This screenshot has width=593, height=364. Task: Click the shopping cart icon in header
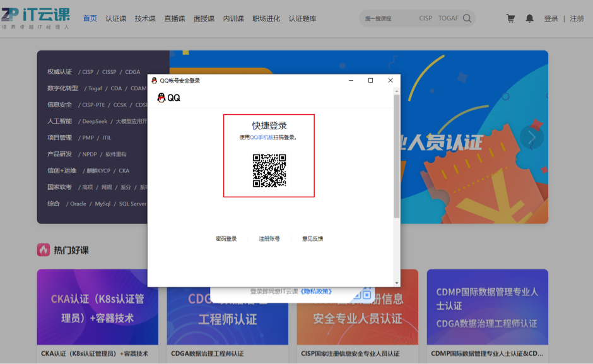click(x=510, y=19)
